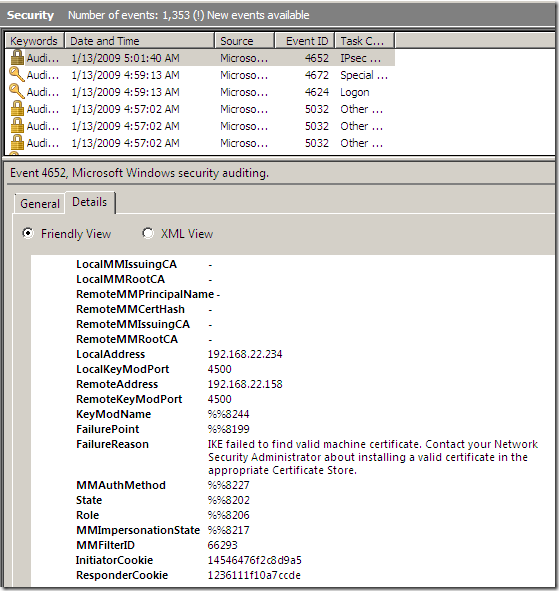The height and width of the screenshot is (591, 559).
Task: Click the LocalMMIssuingCA field label
Action: [126, 264]
